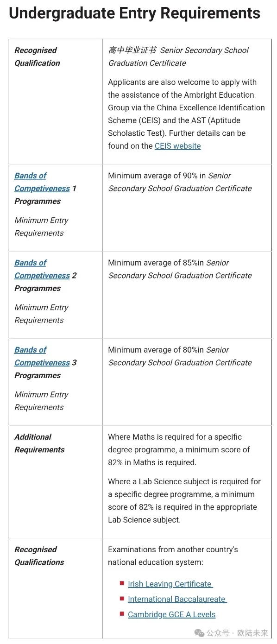Click the 欧陆未来 watermark text
277x644 pixels.
click(252, 633)
